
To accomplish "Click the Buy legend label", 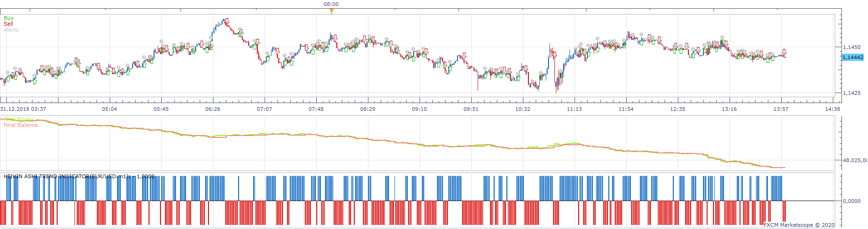I will [x=9, y=18].
